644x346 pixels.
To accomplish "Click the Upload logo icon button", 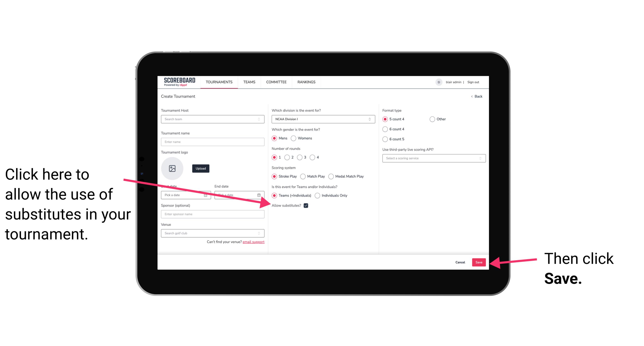I will point(172,168).
